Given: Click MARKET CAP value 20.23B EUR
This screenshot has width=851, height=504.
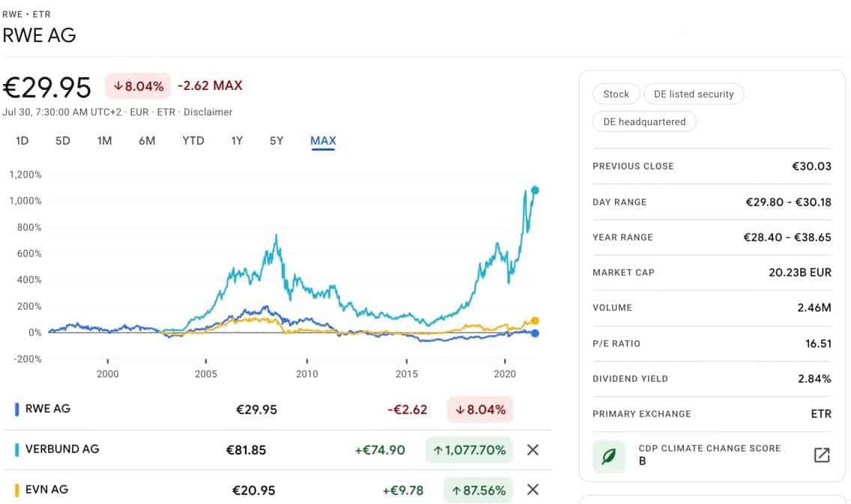Looking at the screenshot, I should coord(800,273).
